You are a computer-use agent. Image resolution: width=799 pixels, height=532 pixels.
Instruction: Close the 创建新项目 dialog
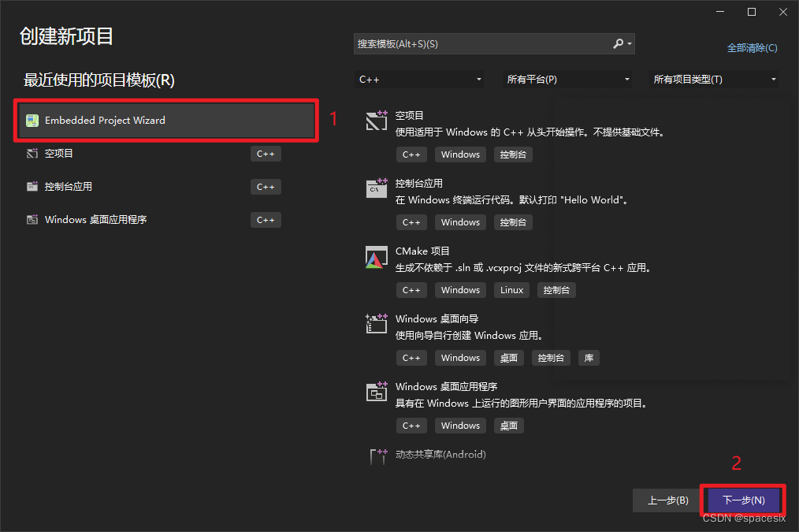[x=783, y=12]
